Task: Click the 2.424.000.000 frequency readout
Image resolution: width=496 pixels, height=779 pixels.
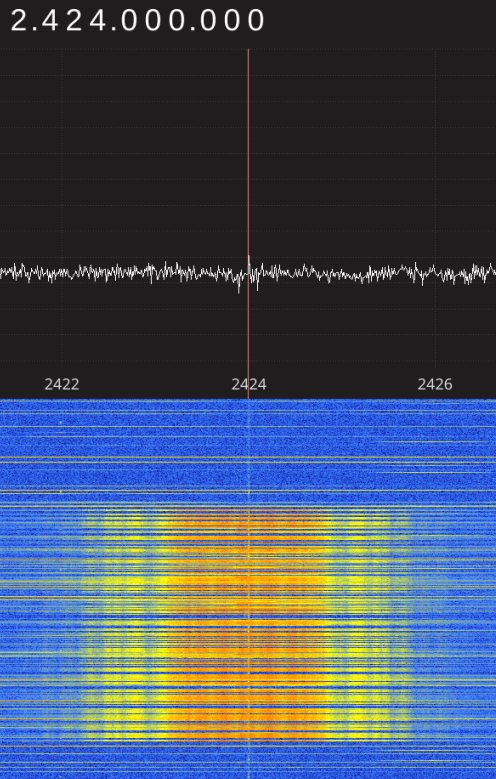Action: (x=138, y=21)
